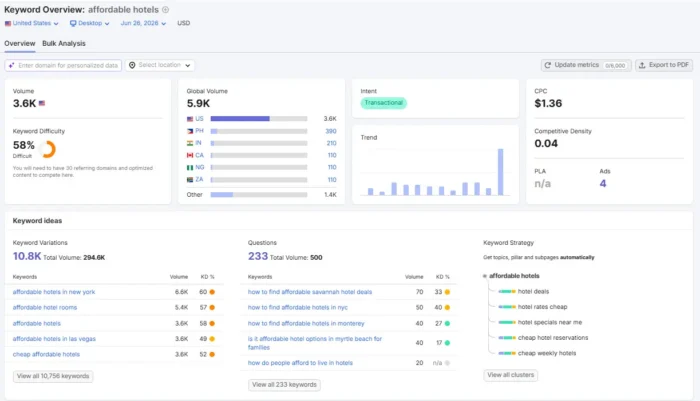Image resolution: width=700 pixels, height=401 pixels.
Task: Open the Desktop device dropdown
Action: click(x=89, y=23)
